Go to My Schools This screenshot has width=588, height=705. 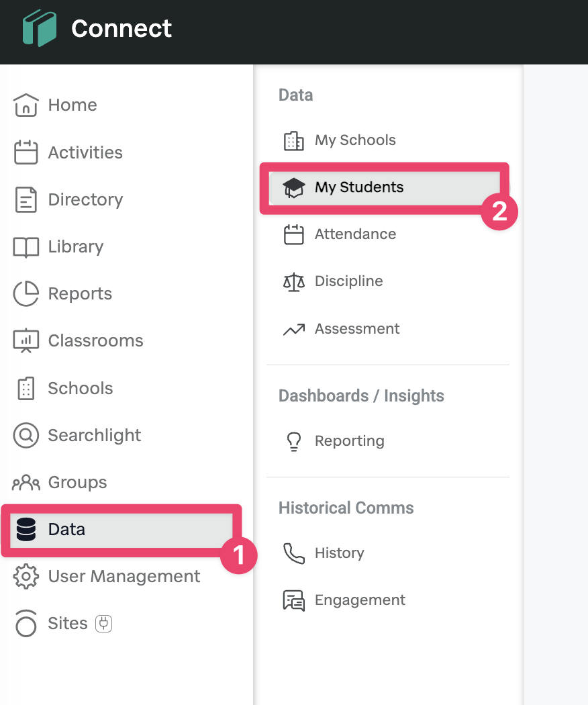355,140
